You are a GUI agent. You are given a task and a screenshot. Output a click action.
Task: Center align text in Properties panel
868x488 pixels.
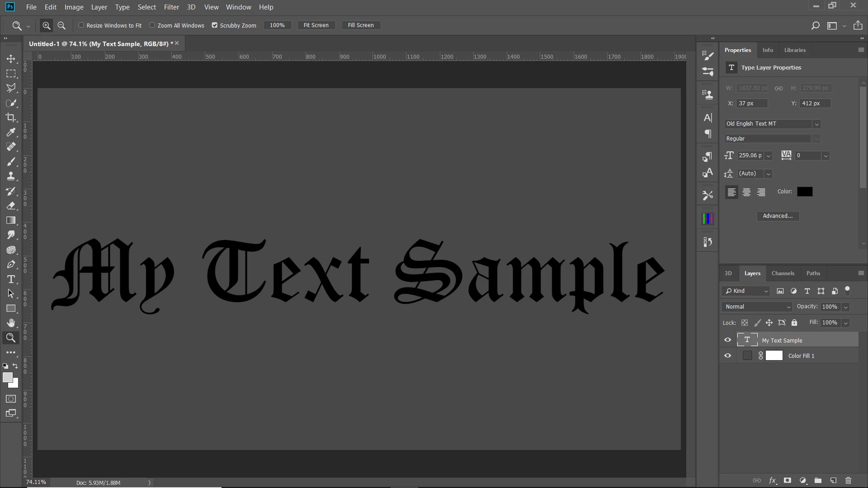(x=746, y=192)
